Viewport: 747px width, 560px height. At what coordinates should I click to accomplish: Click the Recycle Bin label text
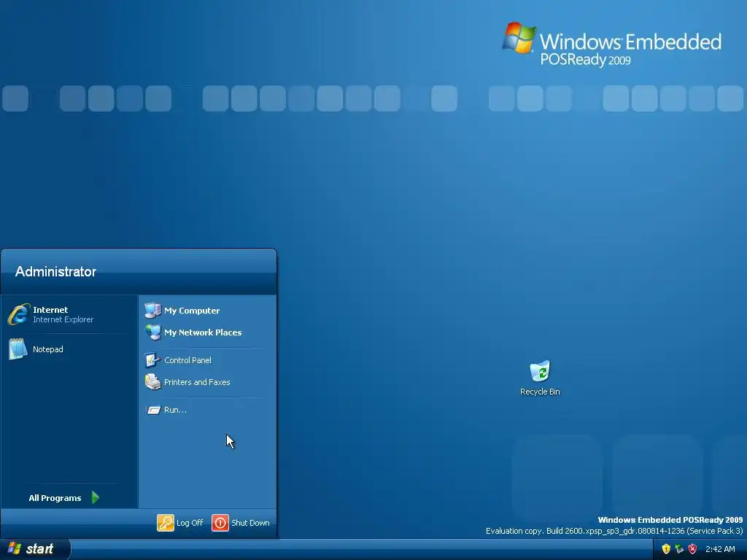[540, 392]
